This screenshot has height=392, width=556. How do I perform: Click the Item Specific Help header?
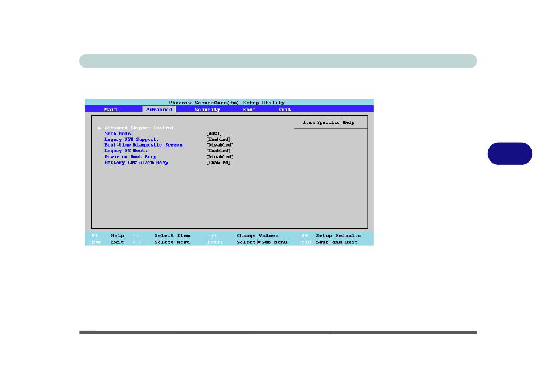pyautogui.click(x=329, y=122)
